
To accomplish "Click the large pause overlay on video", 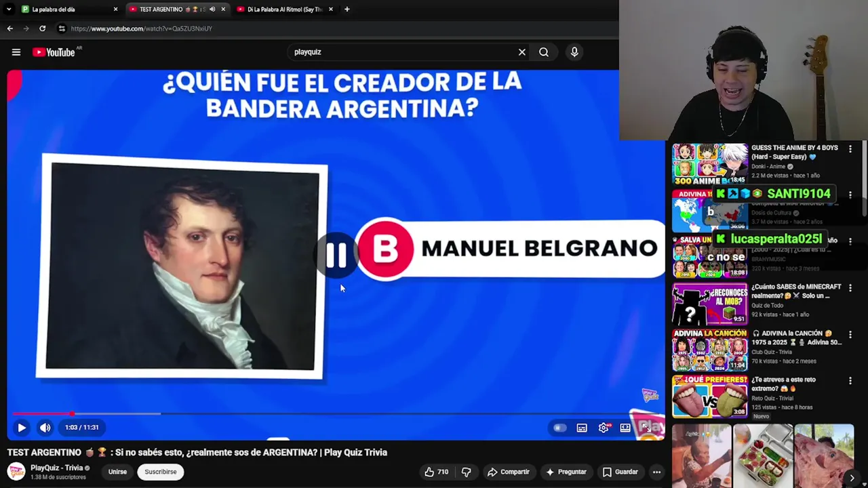I will coord(336,256).
